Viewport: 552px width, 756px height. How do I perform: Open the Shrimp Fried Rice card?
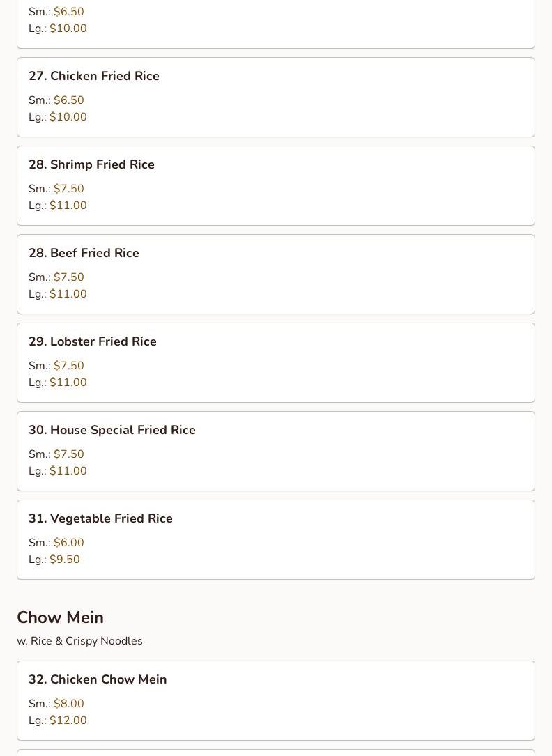(x=276, y=185)
